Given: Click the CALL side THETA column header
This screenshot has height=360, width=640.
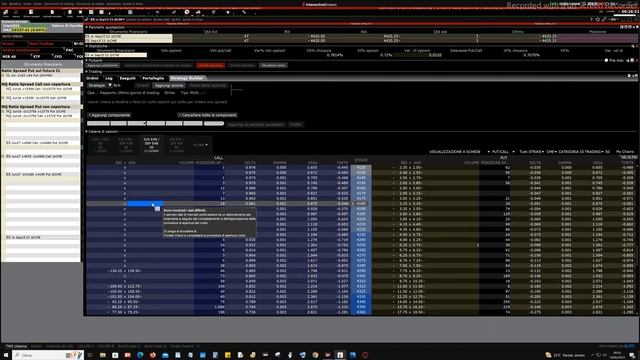Looking at the screenshot, I should (x=342, y=162).
